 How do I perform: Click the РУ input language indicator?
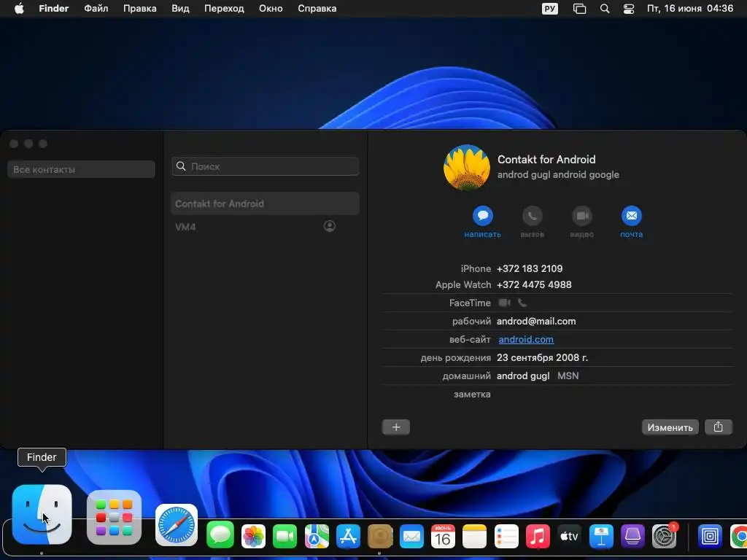click(550, 9)
